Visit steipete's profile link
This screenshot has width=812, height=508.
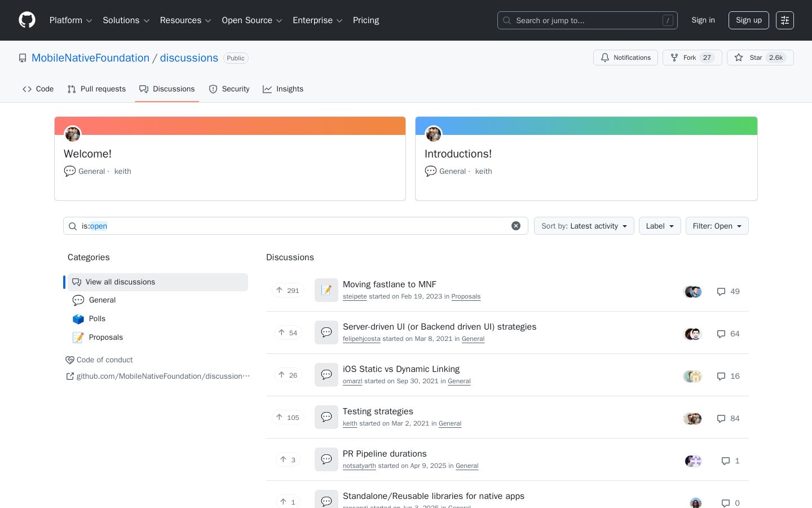[x=355, y=297]
